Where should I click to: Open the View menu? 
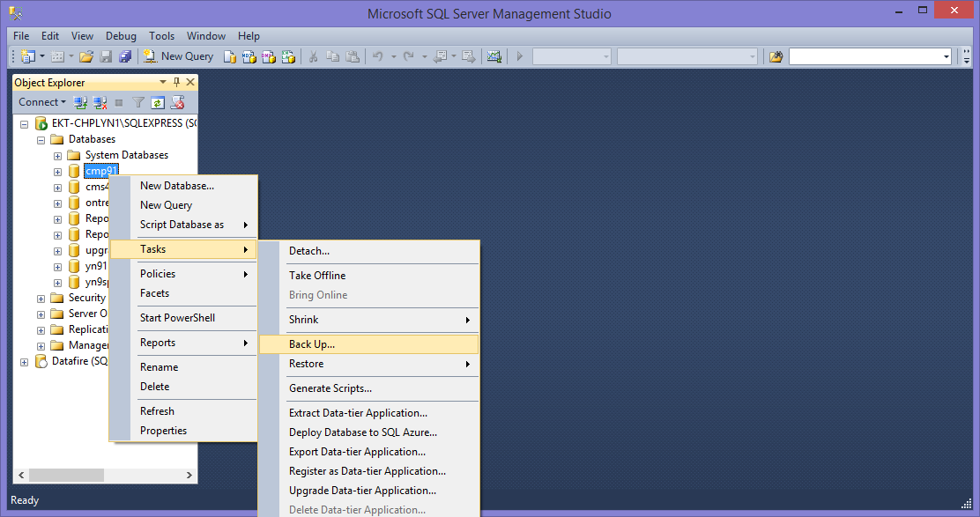(82, 35)
